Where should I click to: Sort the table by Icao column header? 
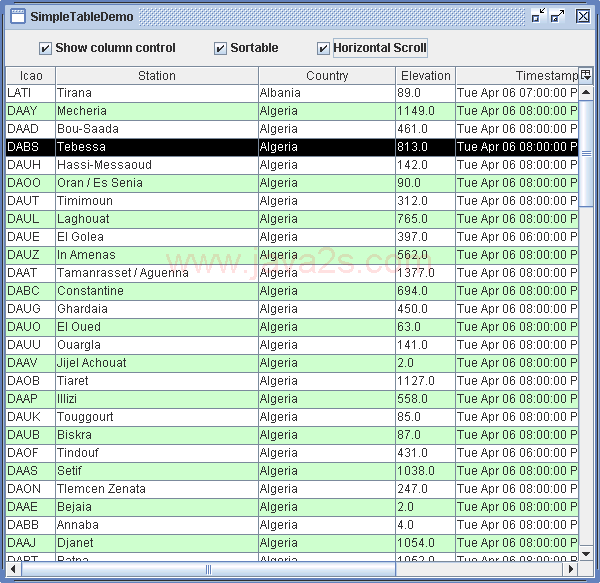[31, 75]
